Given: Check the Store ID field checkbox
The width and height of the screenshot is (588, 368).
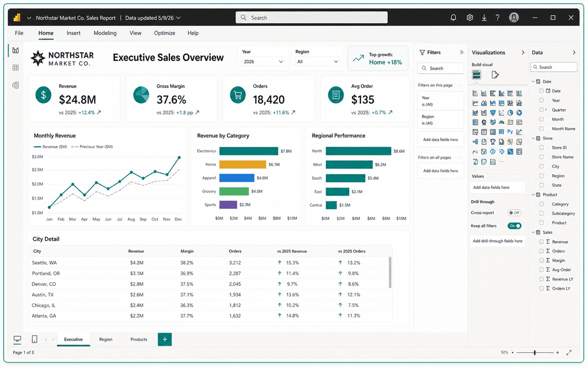Looking at the screenshot, I should tap(541, 148).
